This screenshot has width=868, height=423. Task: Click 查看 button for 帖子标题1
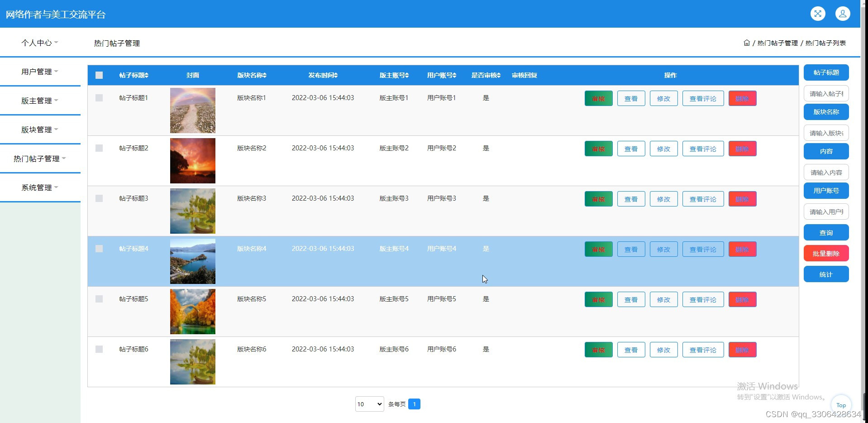[x=631, y=98]
